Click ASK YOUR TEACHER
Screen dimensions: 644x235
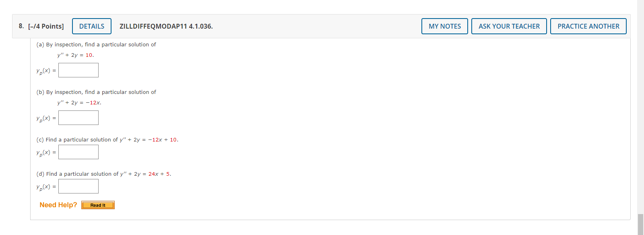(509, 26)
